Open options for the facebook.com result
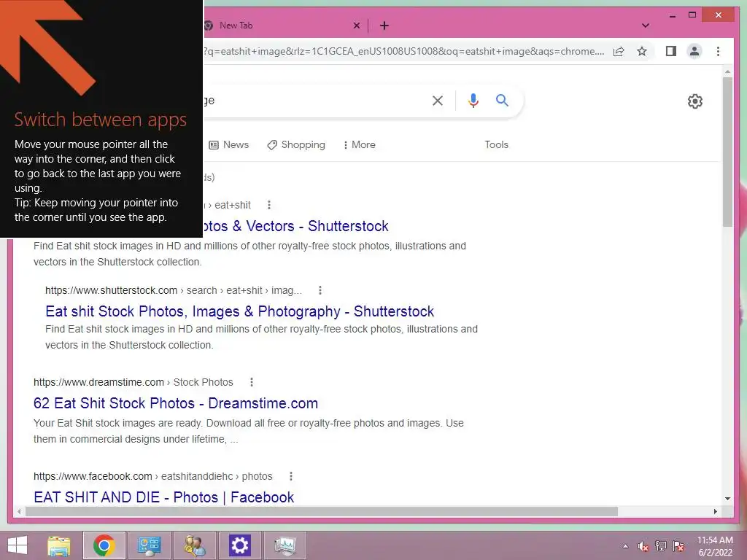Image resolution: width=747 pixels, height=560 pixels. tap(291, 476)
